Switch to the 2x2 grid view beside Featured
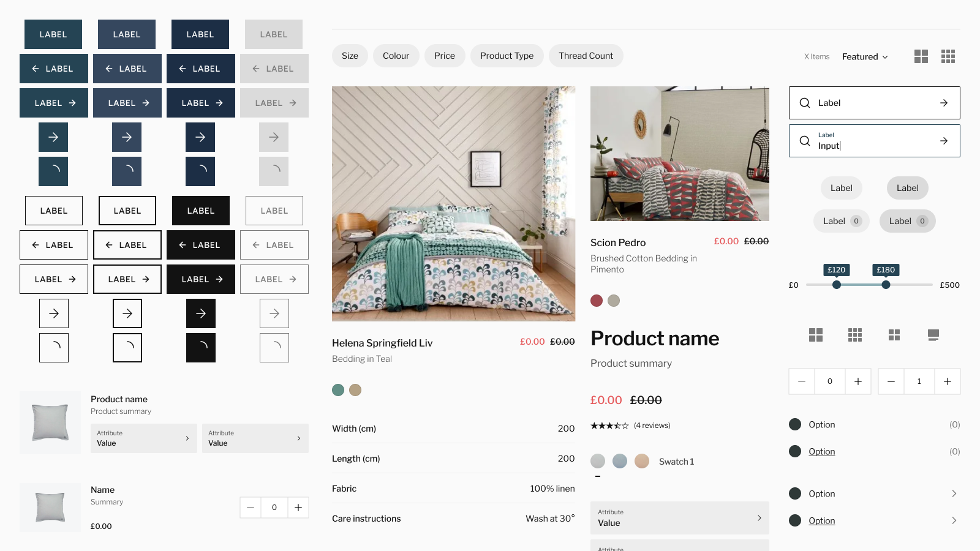The height and width of the screenshot is (551, 980). (921, 56)
